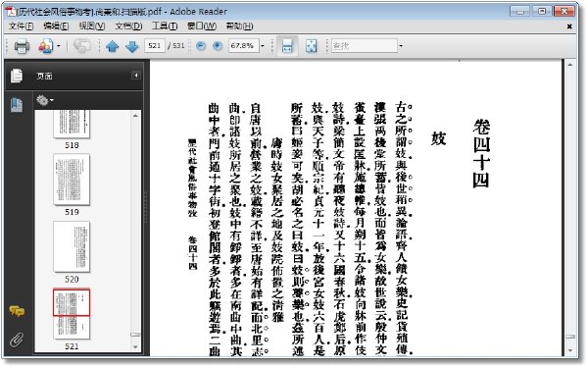
Task: Click the document scrollbar up arrow
Action: click(x=570, y=65)
